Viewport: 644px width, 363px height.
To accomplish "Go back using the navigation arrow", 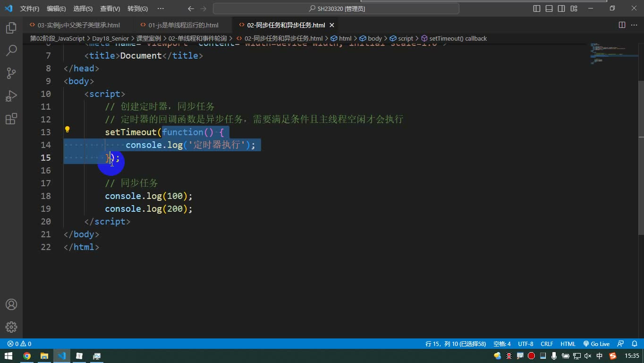I will click(191, 9).
